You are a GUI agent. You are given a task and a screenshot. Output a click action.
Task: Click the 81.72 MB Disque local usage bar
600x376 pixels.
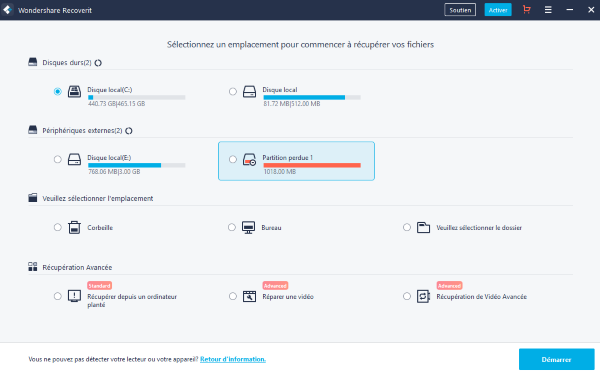(312, 98)
